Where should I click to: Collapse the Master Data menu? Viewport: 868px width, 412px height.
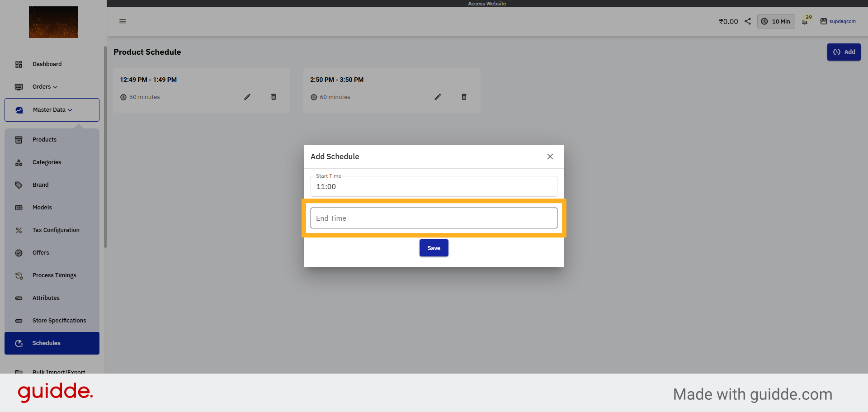[x=52, y=110]
